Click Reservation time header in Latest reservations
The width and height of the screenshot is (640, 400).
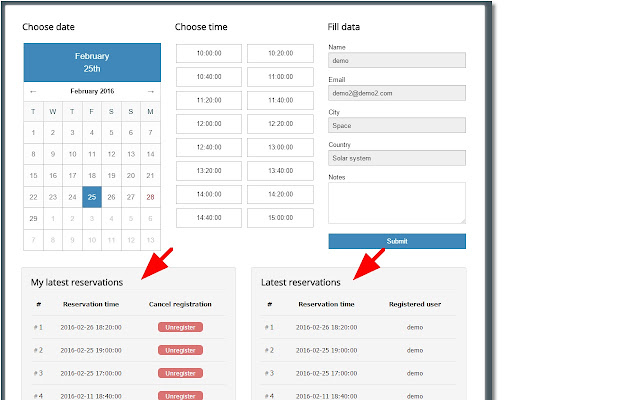(x=326, y=304)
